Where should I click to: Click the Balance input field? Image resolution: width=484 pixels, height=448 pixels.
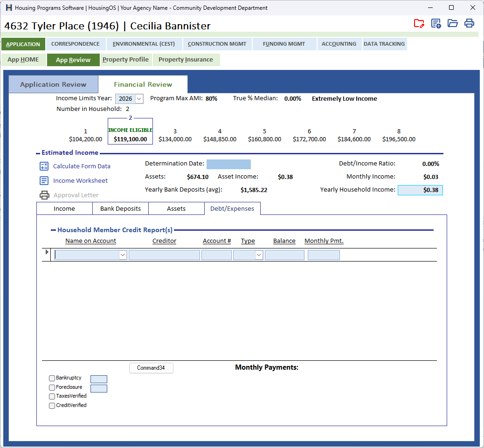[284, 255]
